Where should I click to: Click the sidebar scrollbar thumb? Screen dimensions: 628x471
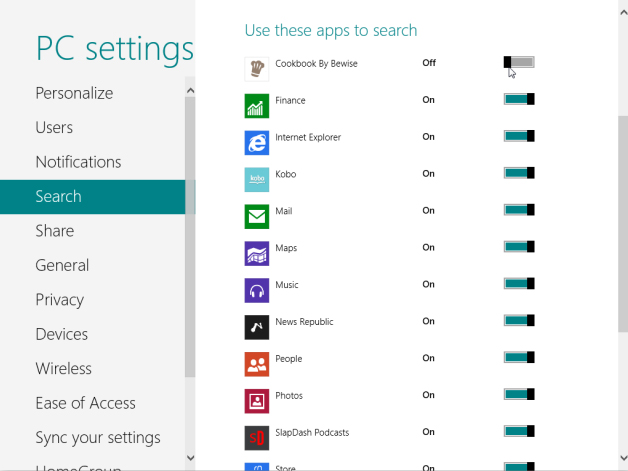tap(190, 236)
